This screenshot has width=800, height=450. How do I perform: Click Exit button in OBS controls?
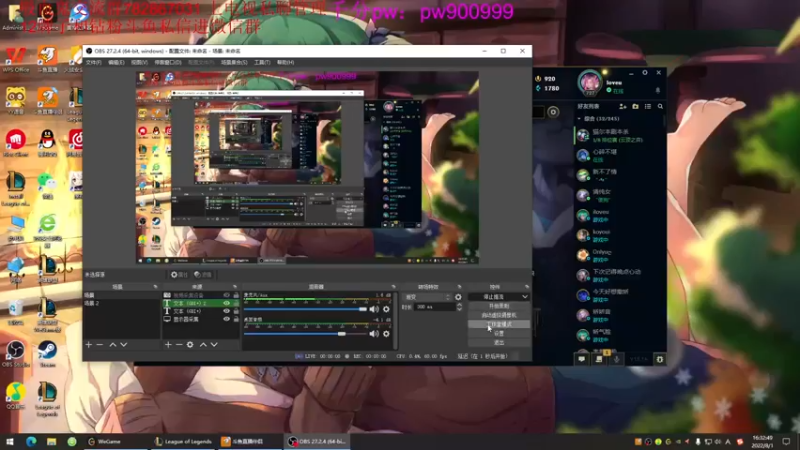(499, 343)
